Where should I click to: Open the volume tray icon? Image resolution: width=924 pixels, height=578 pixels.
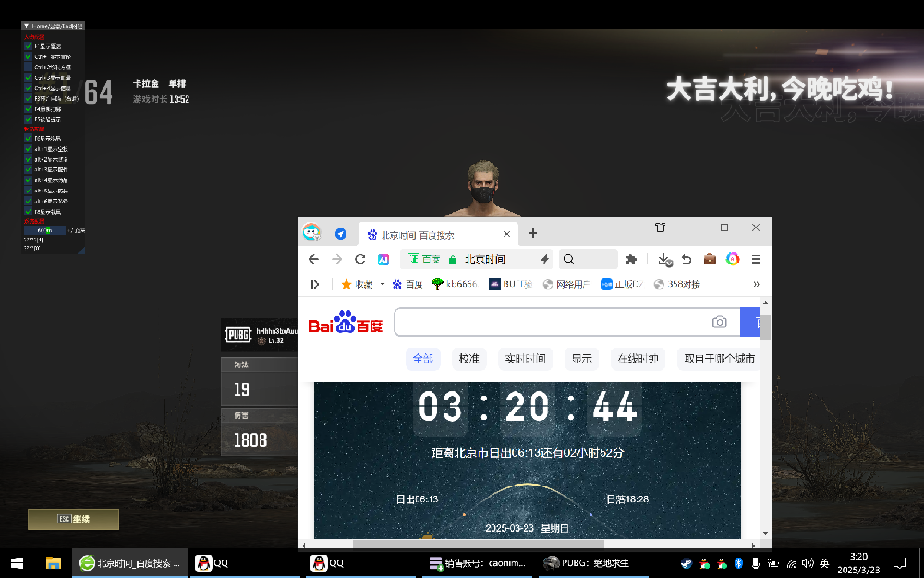pos(808,563)
